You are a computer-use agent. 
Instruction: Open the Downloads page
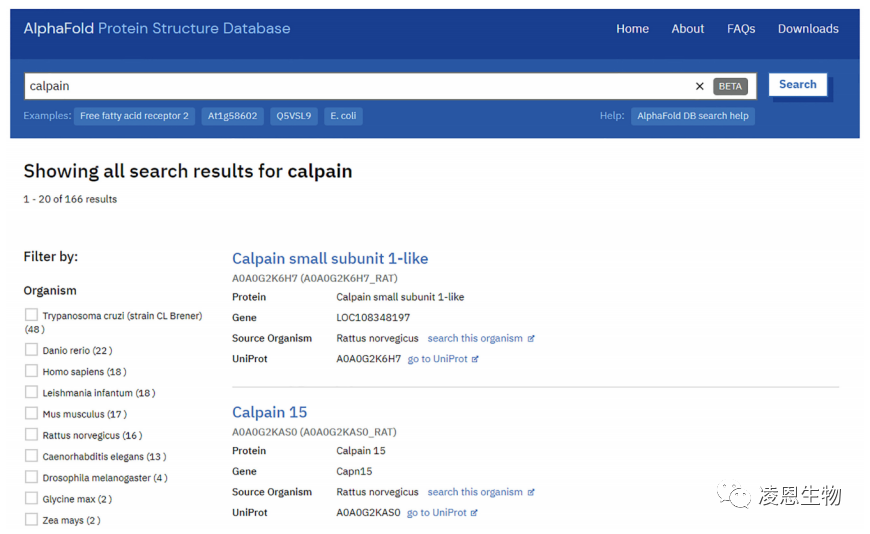(x=808, y=29)
